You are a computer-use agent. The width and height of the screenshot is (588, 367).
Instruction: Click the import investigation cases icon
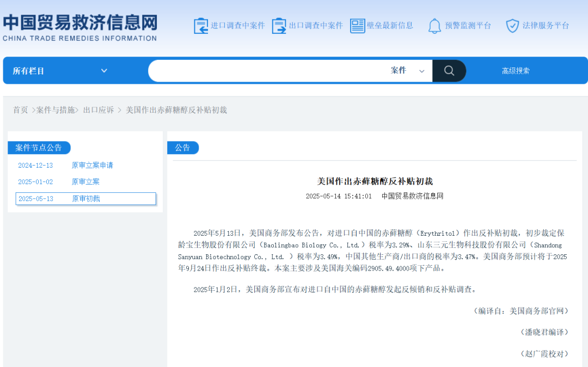tap(201, 26)
